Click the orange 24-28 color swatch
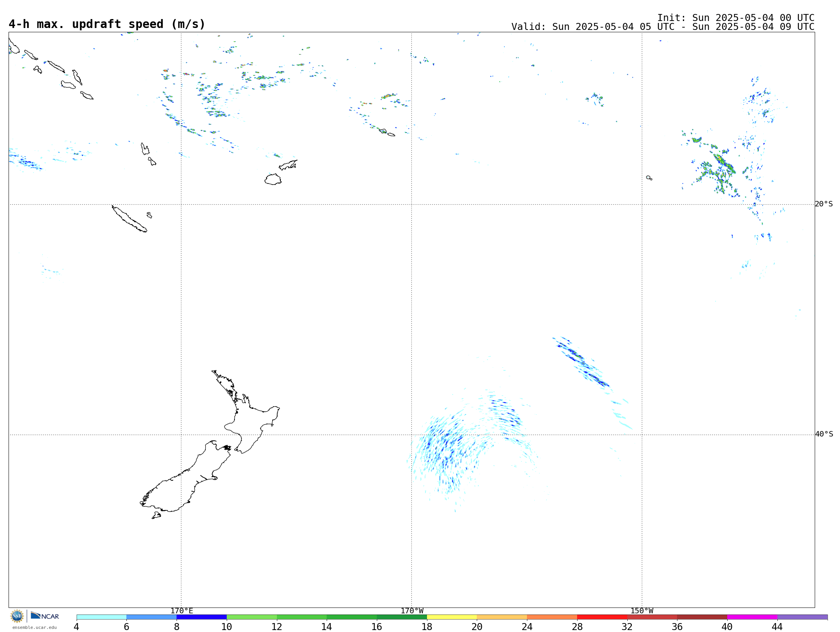Viewport: 840px width, 632px height. (552, 617)
